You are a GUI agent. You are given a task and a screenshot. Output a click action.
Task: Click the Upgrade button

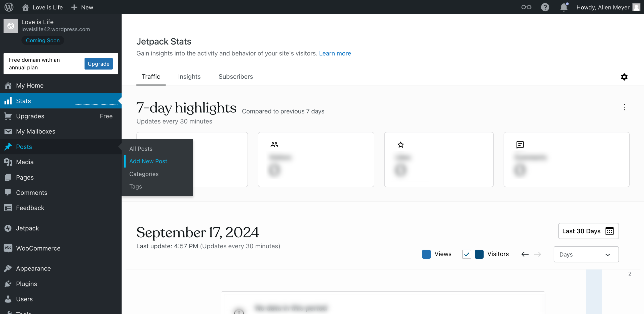(x=99, y=64)
